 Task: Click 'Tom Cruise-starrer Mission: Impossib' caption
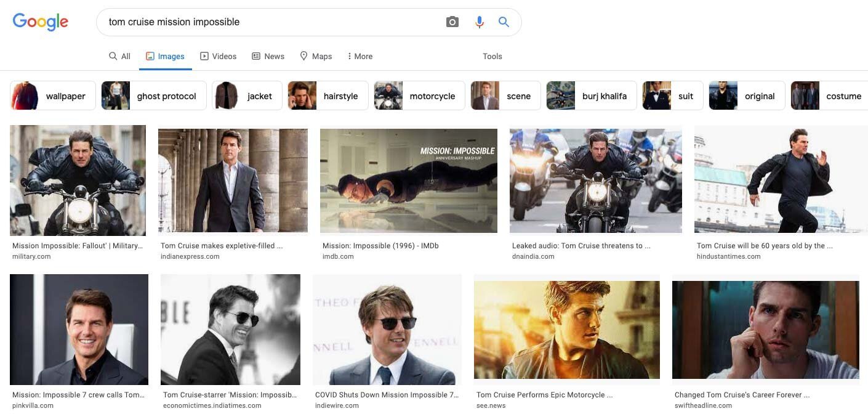[230, 395]
